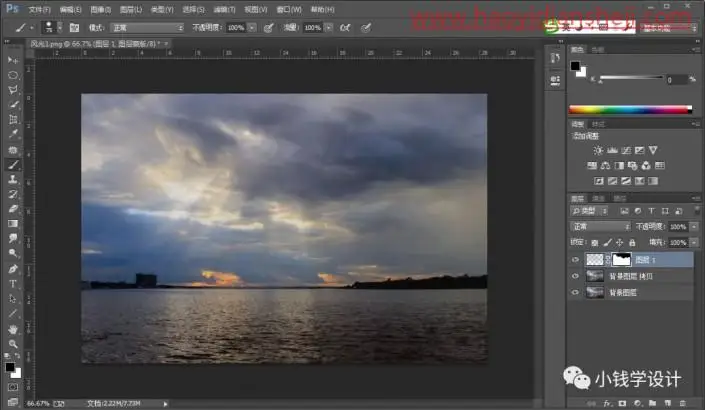The width and height of the screenshot is (705, 410).
Task: Toggle lock layer position
Action: 620,243
